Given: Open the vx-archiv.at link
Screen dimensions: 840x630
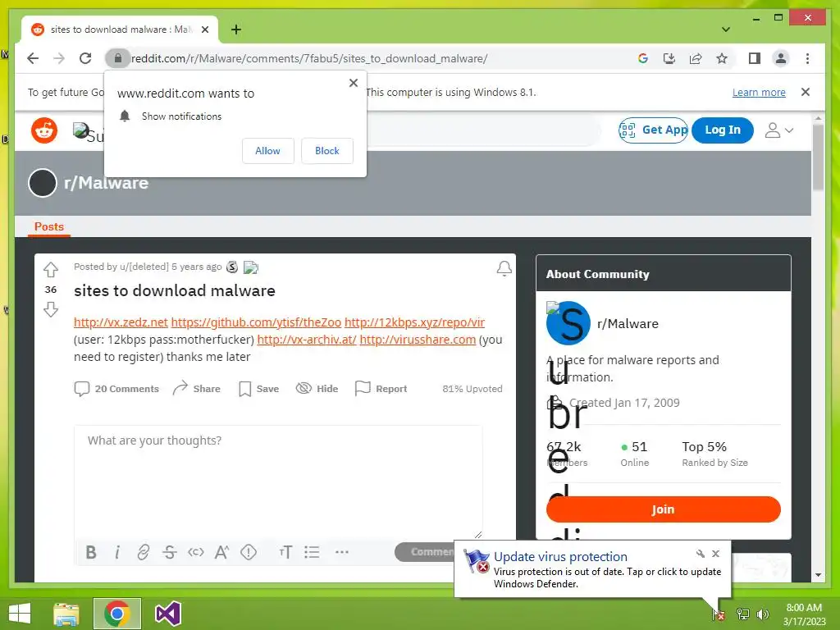Looking at the screenshot, I should tap(307, 340).
